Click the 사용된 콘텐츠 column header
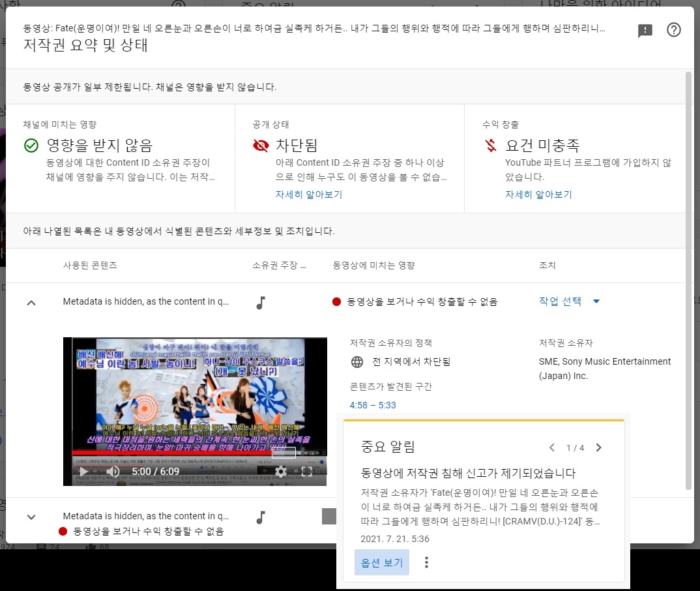 point(90,265)
